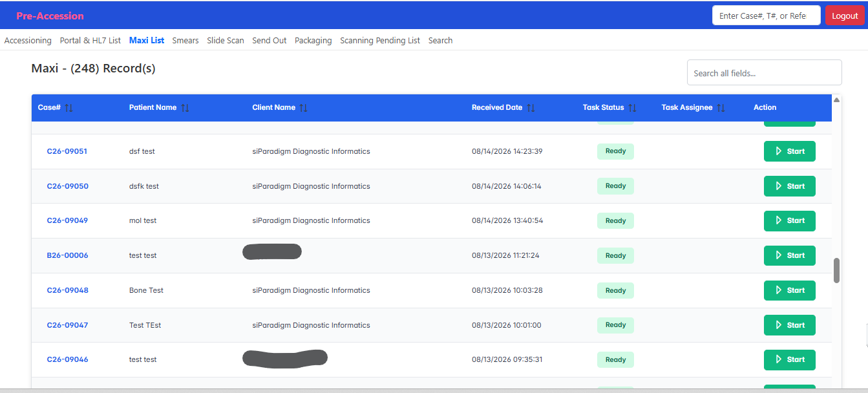Start the task for case C26-09051

point(789,151)
